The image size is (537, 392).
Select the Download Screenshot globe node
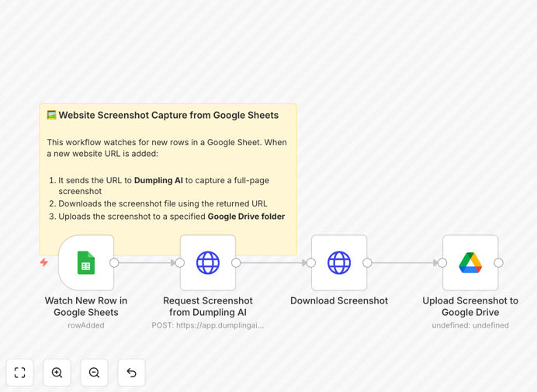point(339,263)
